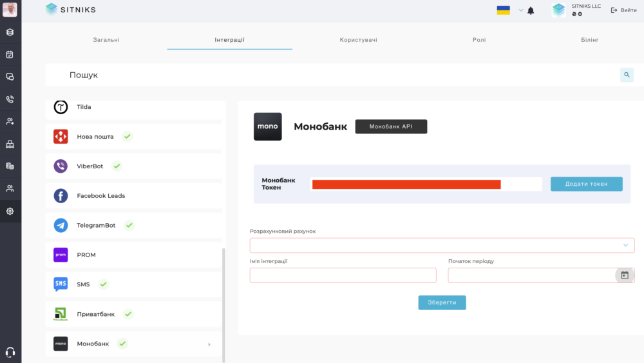Screen dimensions: 644x363
Task: Select the Facebook Leads integration icon
Action: tap(61, 195)
